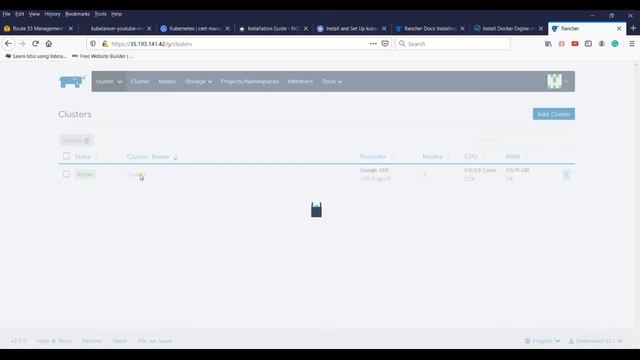Image resolution: width=640 pixels, height=360 pixels.
Task: Click the Rancher cow logo
Action: (x=72, y=82)
